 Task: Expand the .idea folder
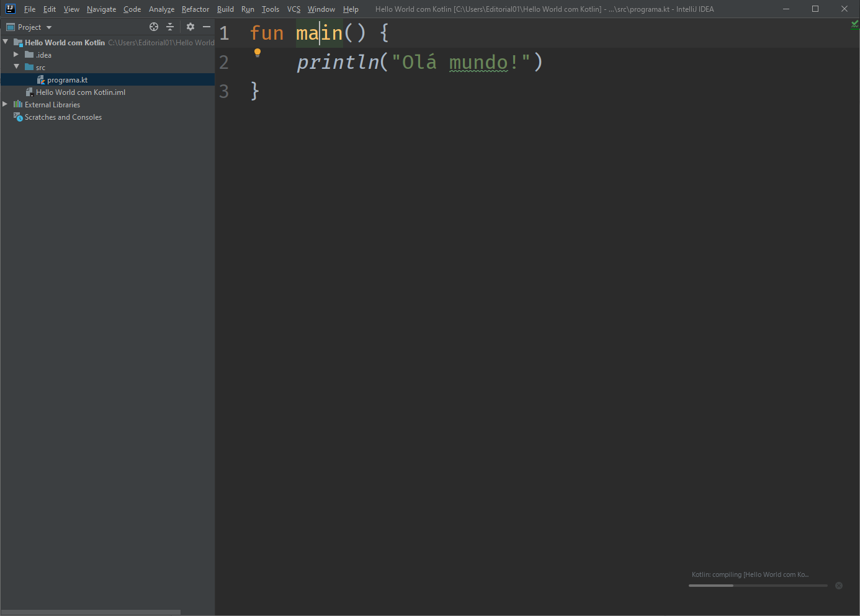click(x=16, y=55)
